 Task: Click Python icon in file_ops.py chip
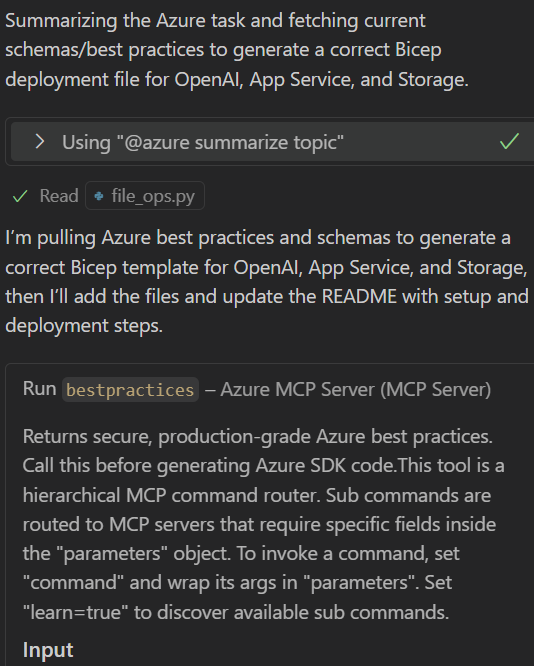pyautogui.click(x=99, y=196)
